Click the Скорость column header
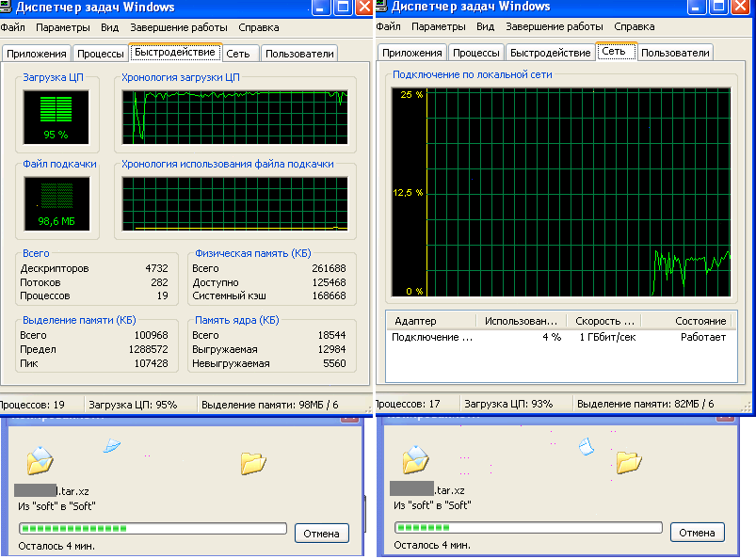The image size is (756, 559). point(604,321)
